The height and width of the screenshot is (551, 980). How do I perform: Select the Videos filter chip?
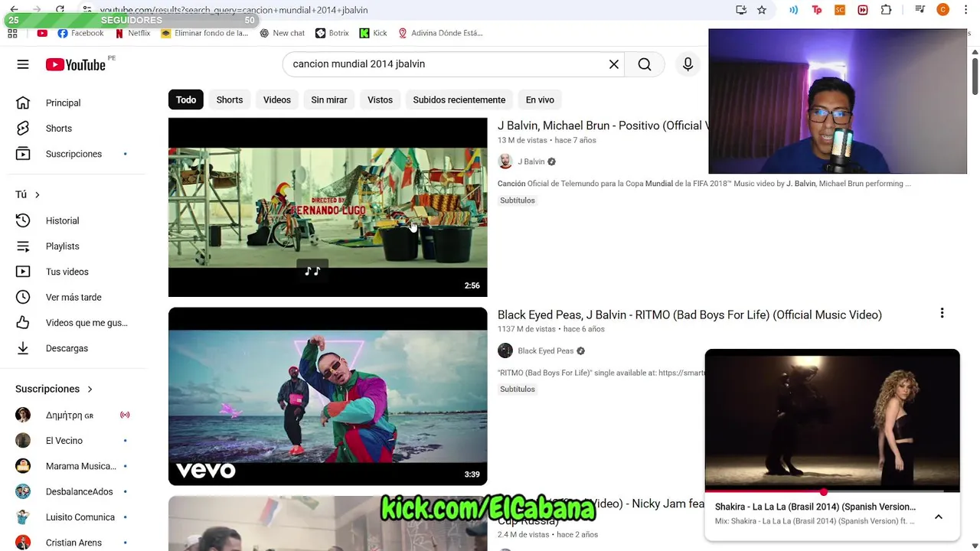click(277, 99)
